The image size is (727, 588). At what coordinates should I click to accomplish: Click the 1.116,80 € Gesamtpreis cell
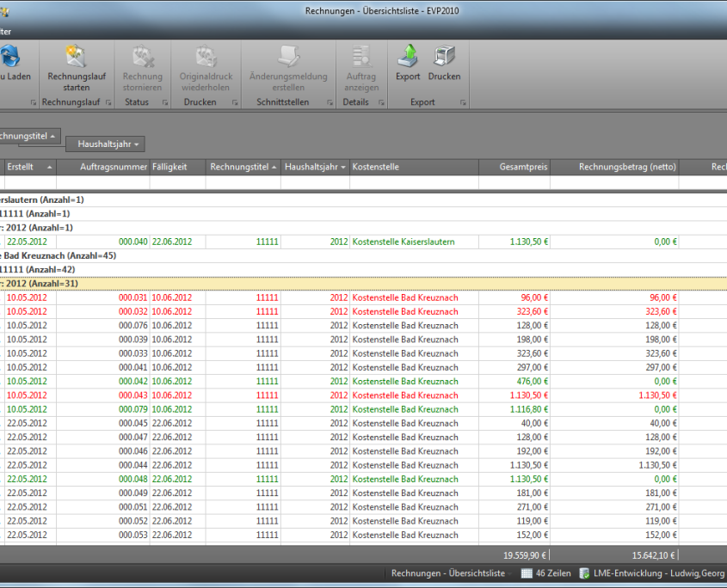click(514, 409)
